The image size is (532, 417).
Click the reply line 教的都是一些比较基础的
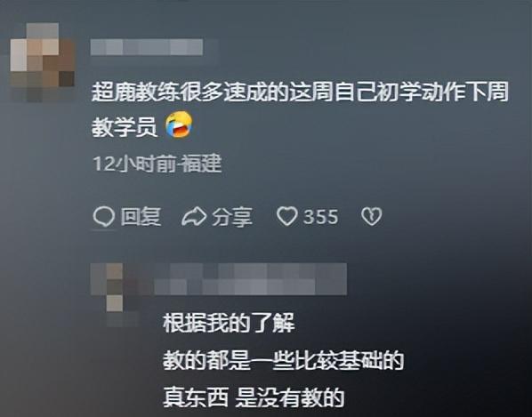click(x=283, y=361)
